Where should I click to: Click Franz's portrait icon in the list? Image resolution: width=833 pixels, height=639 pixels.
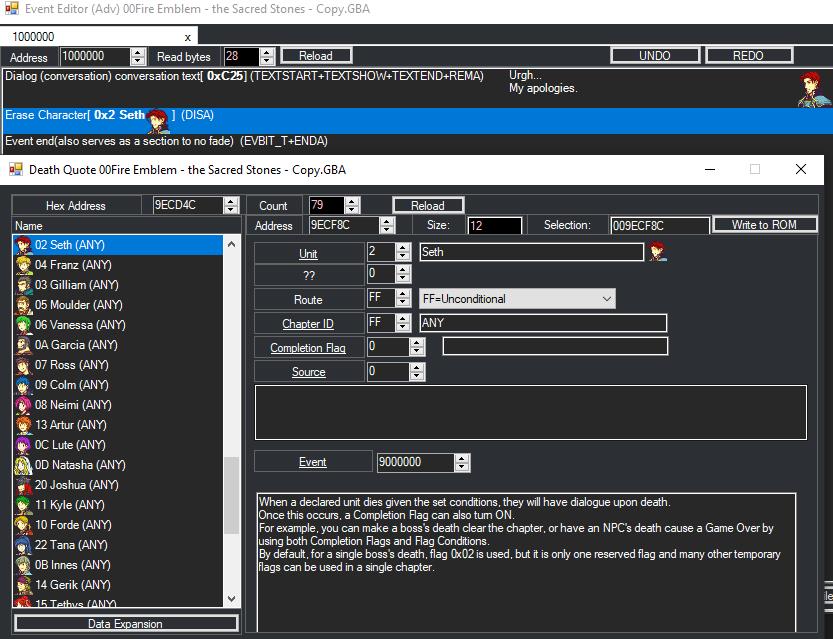point(23,265)
